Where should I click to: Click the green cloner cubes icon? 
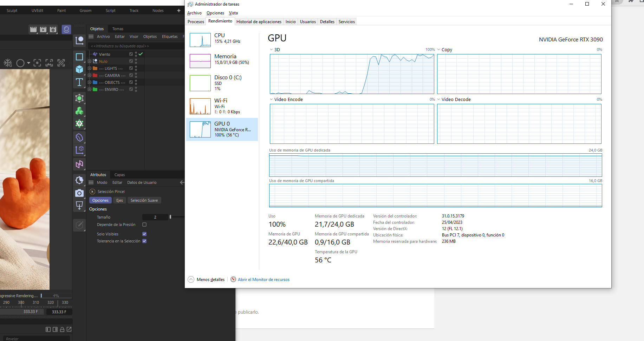click(79, 111)
